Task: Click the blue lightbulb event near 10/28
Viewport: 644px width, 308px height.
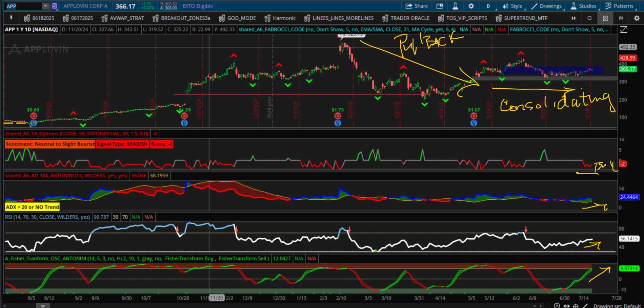Action: coord(184,123)
